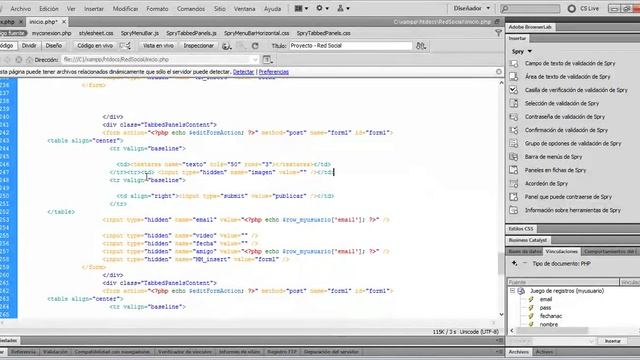Click the file management icon beside title field

[421, 46]
